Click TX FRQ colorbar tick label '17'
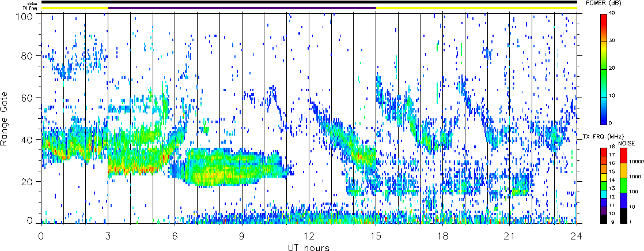 coord(612,155)
